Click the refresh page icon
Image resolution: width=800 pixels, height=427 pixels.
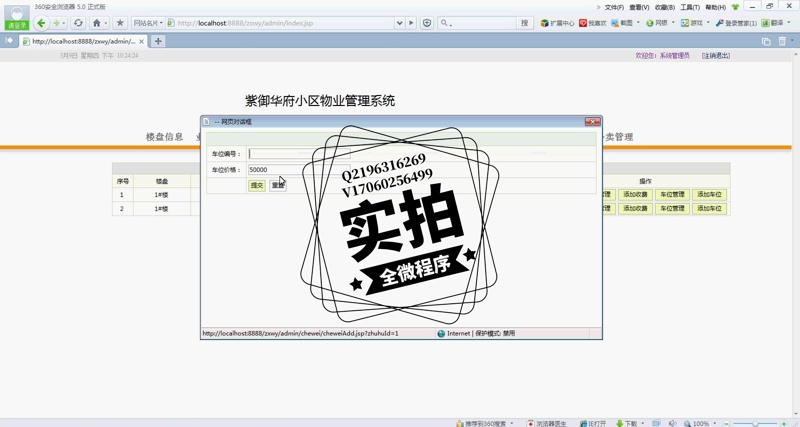(x=78, y=23)
